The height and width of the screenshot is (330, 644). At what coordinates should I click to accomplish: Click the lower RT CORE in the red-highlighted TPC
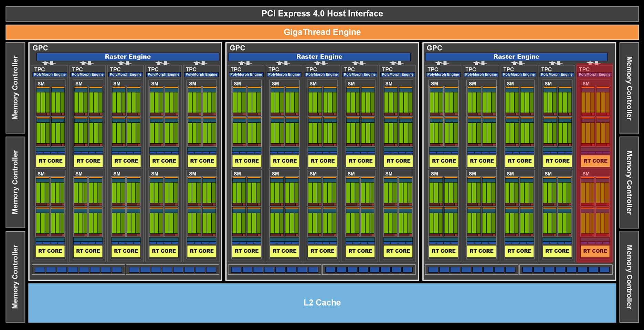point(595,251)
